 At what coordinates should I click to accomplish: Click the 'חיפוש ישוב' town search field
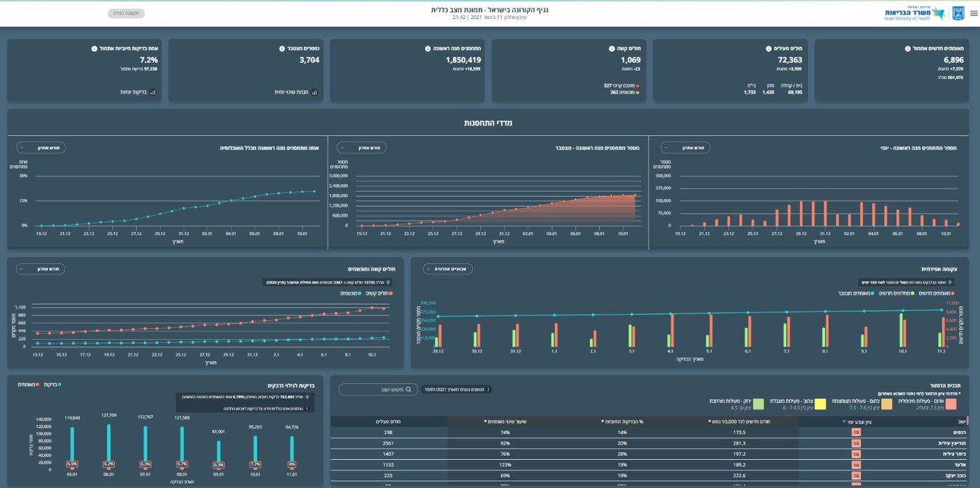click(x=378, y=389)
